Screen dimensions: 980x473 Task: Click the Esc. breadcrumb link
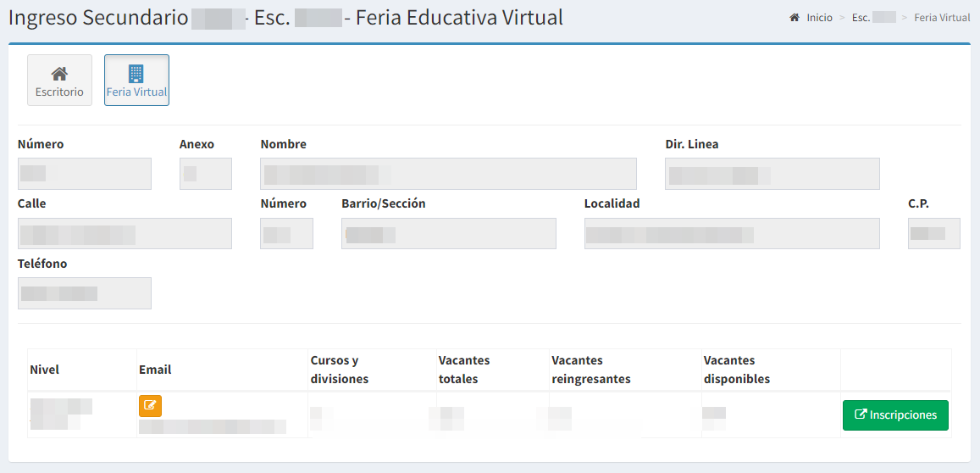873,18
